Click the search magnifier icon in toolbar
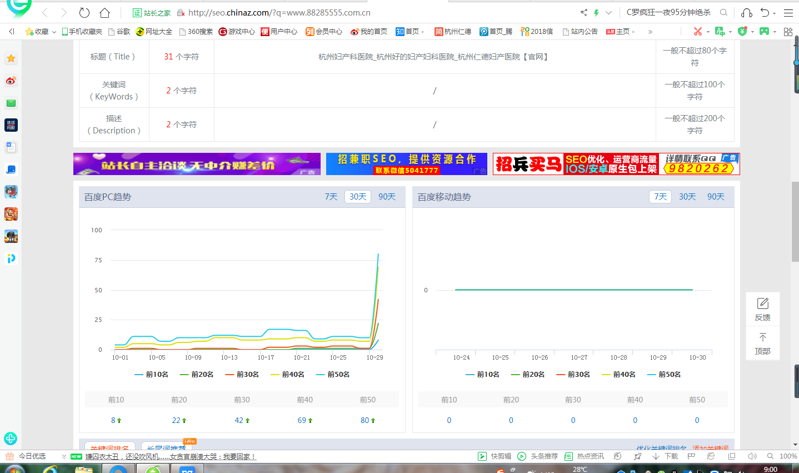The width and height of the screenshot is (799, 473). point(724,12)
